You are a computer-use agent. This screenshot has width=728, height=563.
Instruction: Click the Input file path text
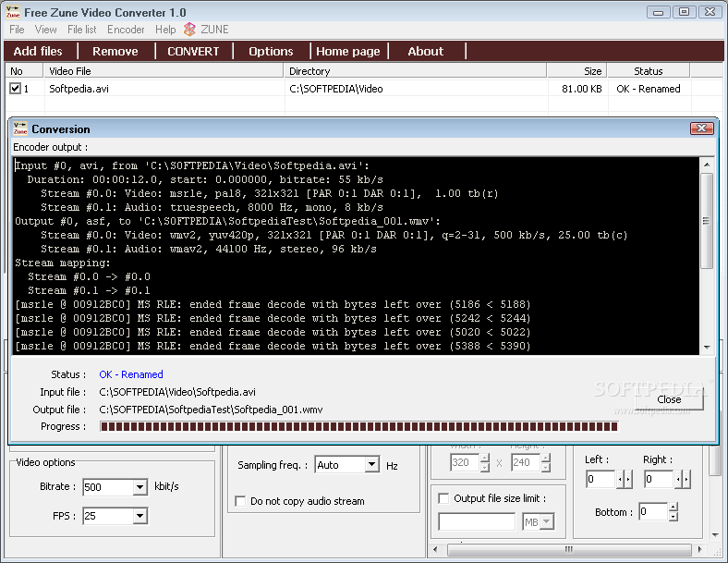[177, 392]
